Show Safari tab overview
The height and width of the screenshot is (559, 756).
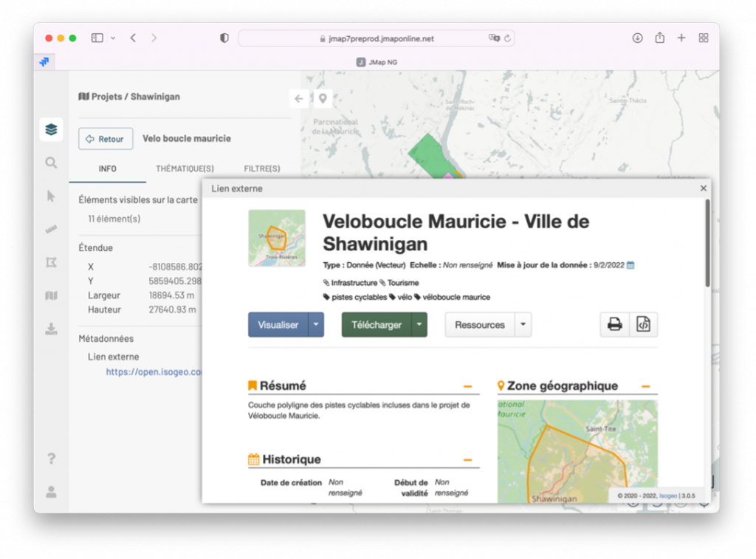click(704, 38)
